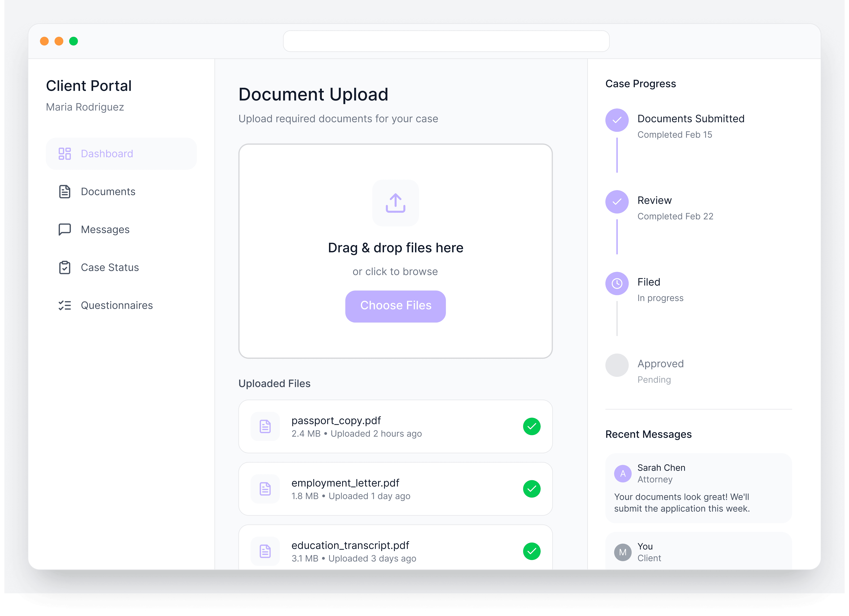Open Messages from the sidebar
This screenshot has width=849, height=616.
click(x=105, y=229)
